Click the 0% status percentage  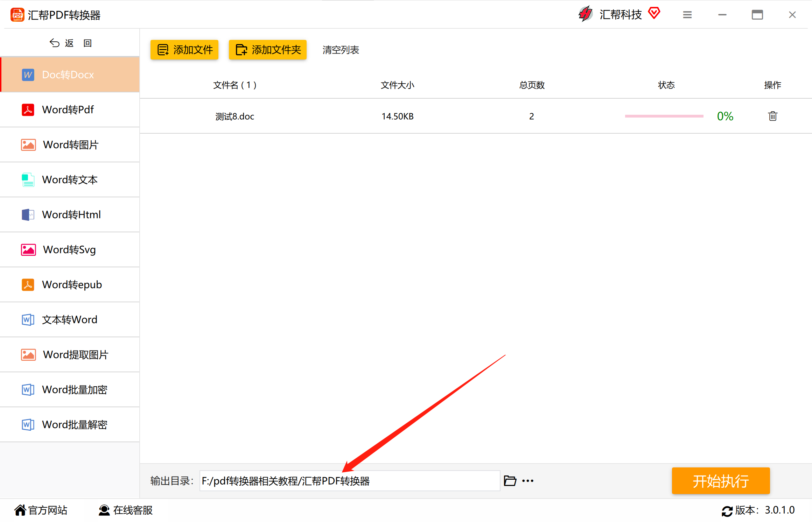(725, 116)
